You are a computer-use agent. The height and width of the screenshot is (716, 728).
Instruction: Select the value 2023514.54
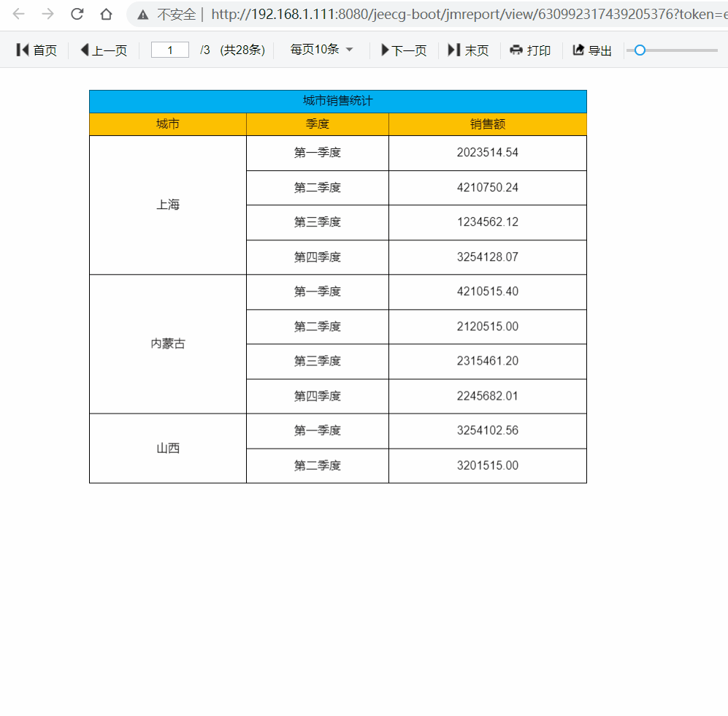(x=488, y=153)
